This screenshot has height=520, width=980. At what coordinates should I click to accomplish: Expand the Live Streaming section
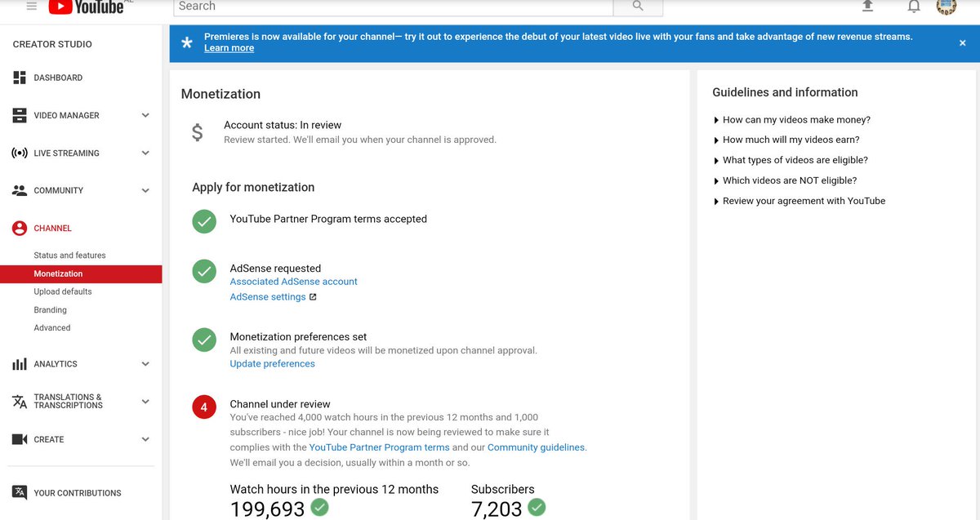pyautogui.click(x=145, y=153)
